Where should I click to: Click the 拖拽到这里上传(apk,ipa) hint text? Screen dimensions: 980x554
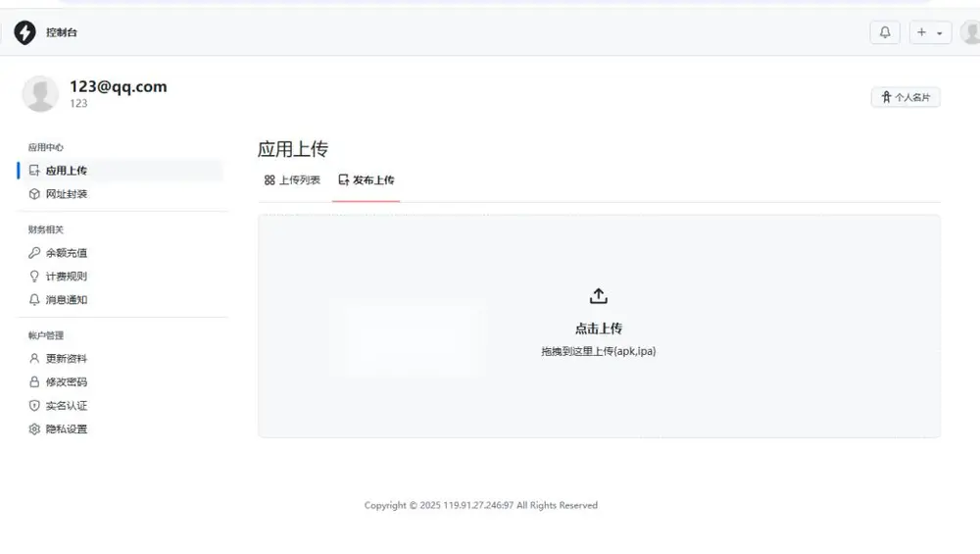(599, 351)
